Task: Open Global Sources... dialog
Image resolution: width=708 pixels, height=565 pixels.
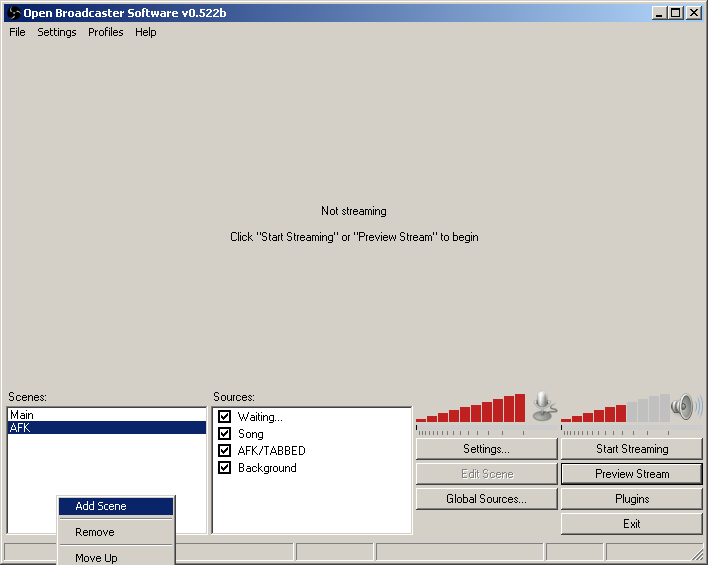Action: (486, 499)
